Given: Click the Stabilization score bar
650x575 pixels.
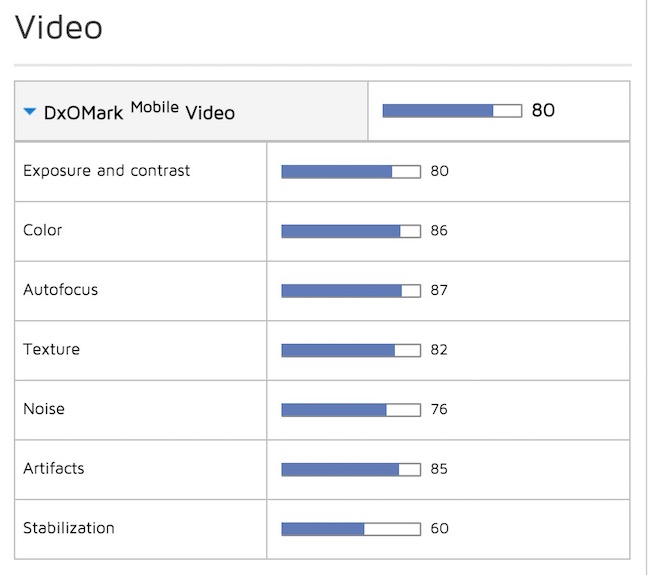Looking at the screenshot, I should [x=351, y=529].
